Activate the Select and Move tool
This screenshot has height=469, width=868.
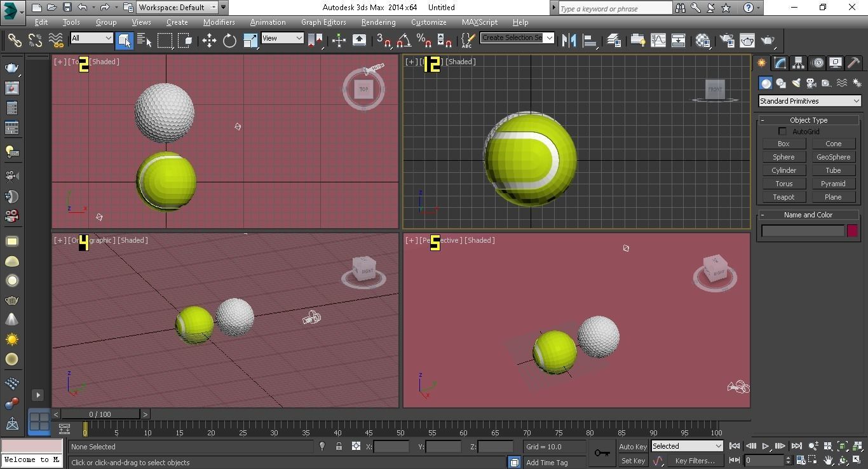click(x=209, y=41)
